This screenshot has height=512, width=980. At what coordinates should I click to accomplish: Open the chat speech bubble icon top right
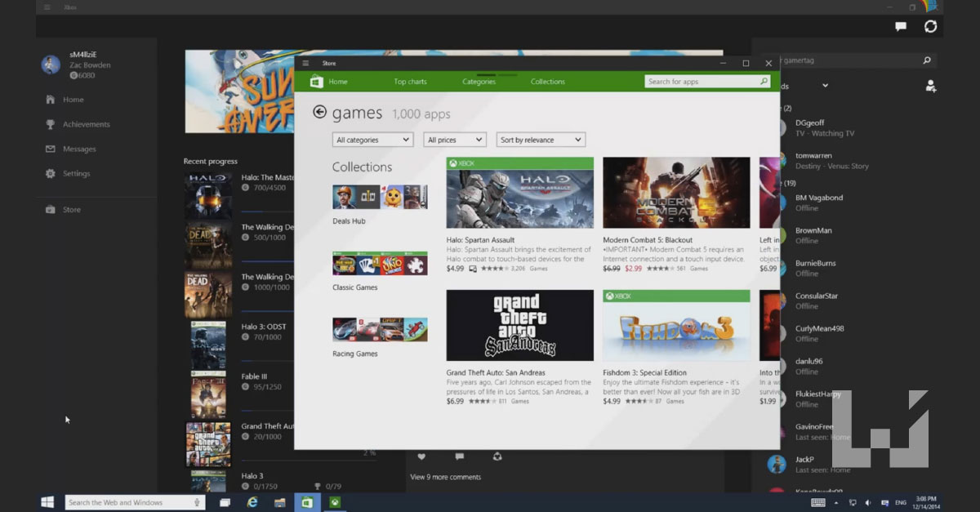[899, 26]
